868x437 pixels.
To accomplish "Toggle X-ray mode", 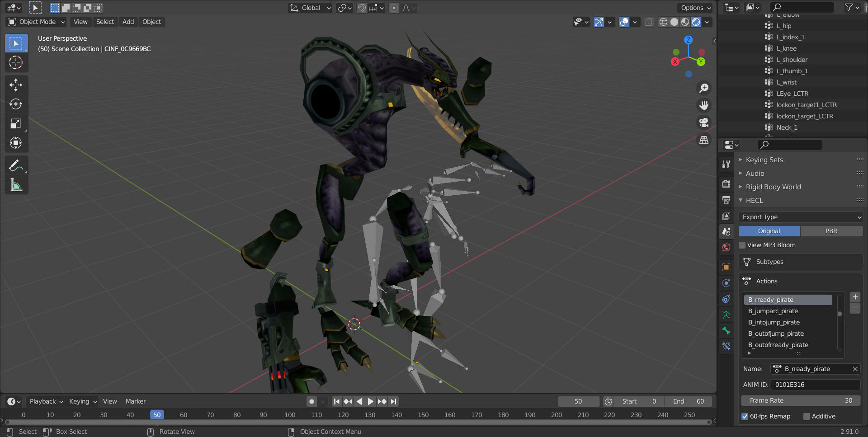I will click(649, 22).
